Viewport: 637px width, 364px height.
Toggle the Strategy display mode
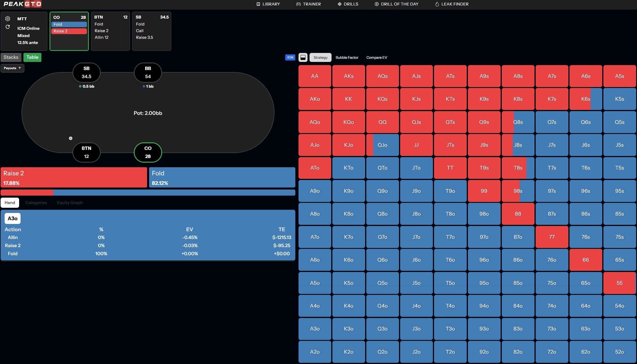tap(320, 57)
